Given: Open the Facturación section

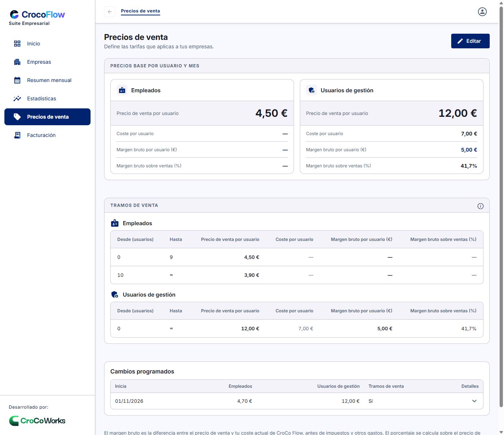Looking at the screenshot, I should 47,135.
